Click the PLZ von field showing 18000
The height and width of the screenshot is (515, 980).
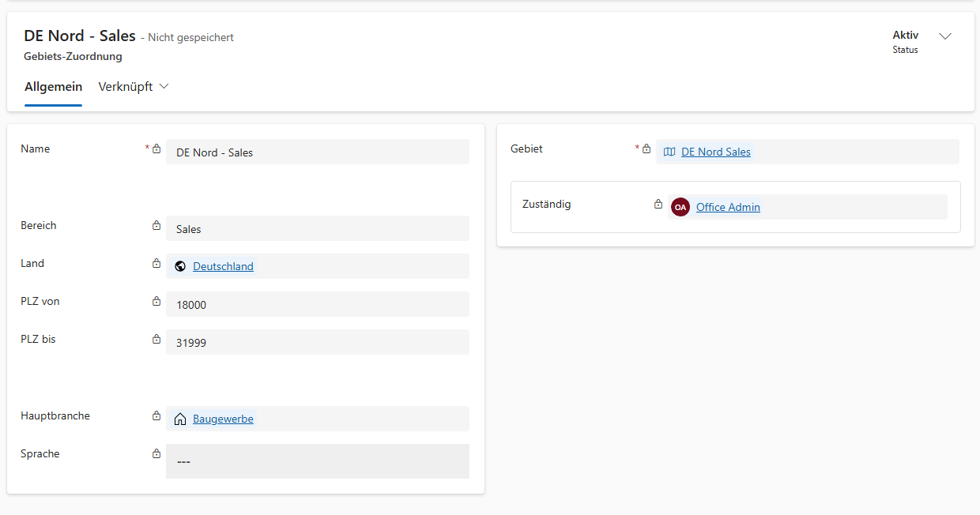317,305
